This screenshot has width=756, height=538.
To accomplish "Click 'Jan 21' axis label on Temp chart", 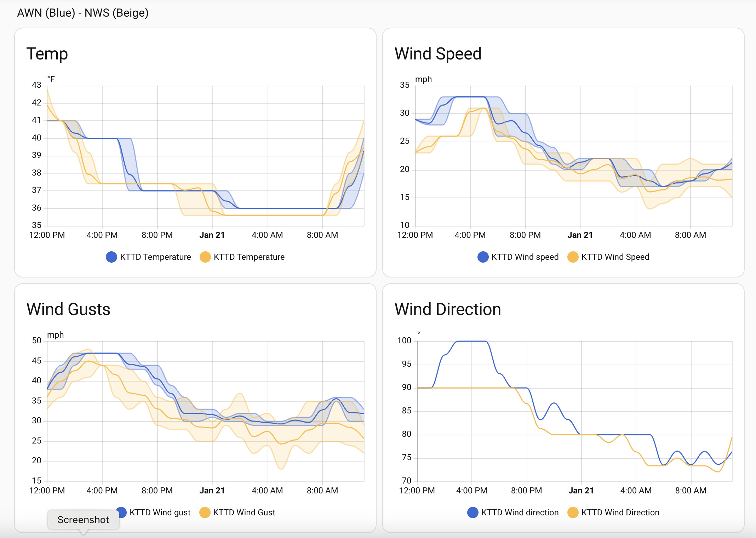I will pyautogui.click(x=212, y=235).
